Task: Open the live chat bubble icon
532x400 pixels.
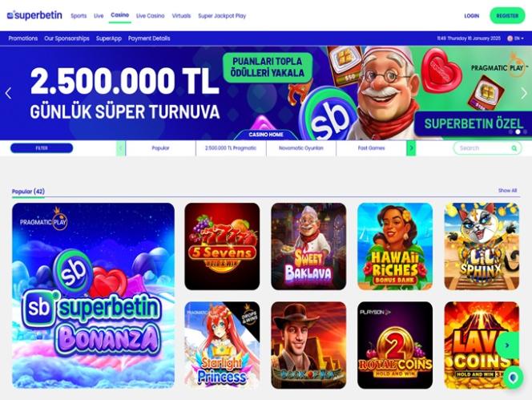Action: [513, 378]
